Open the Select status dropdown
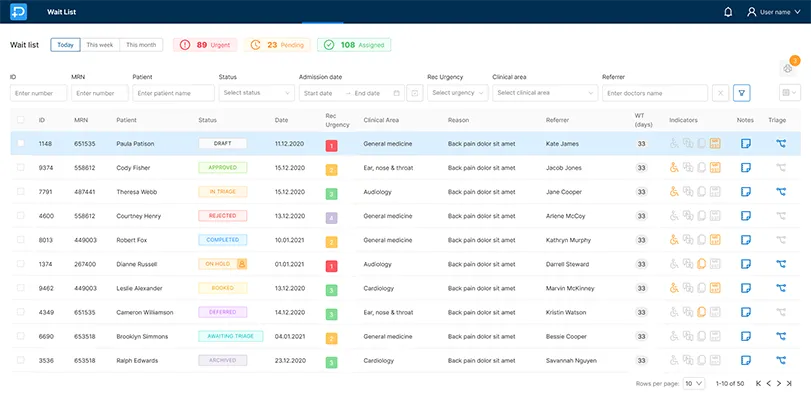The height and width of the screenshot is (410, 811). click(x=257, y=93)
